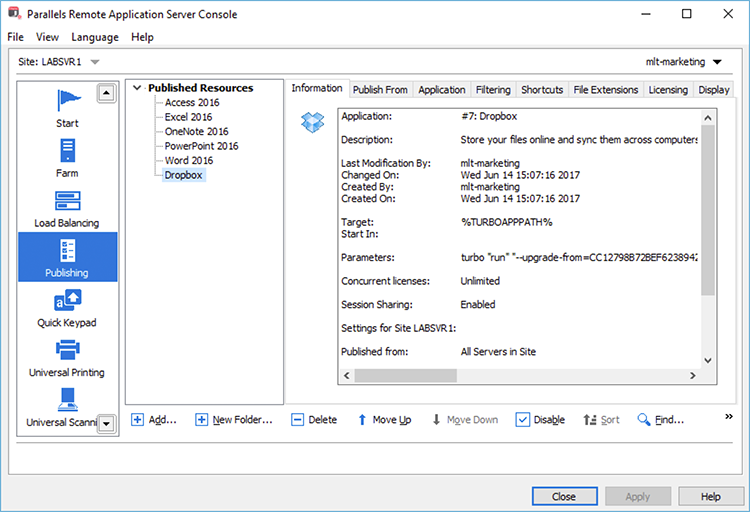Open the Farm category icon
Screen dimensions: 750x512
pos(67,151)
